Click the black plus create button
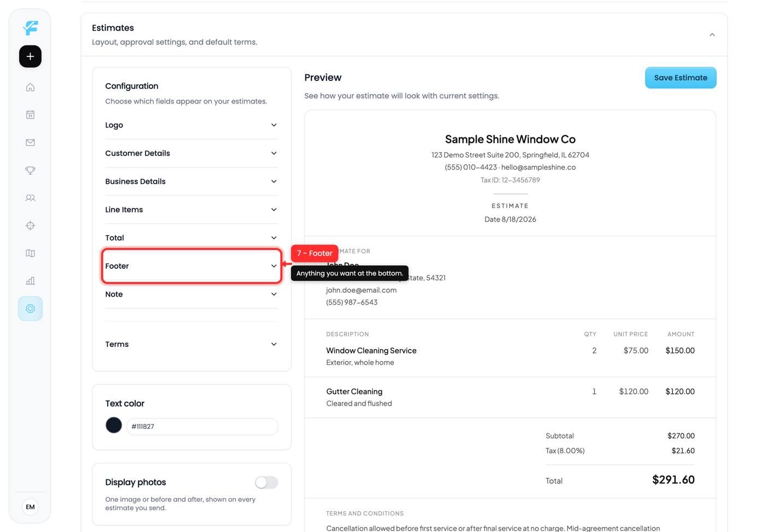 [30, 56]
